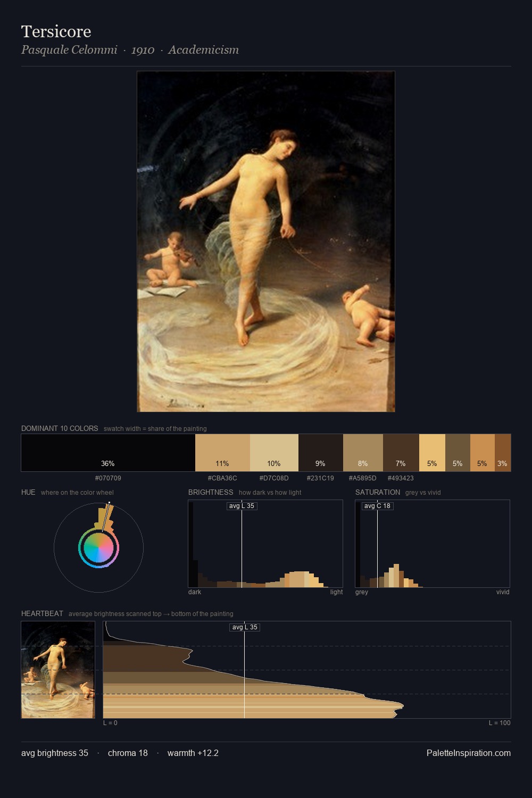The image size is (532, 798).
Task: Click hex code #CBA36C
Action: [x=222, y=478]
